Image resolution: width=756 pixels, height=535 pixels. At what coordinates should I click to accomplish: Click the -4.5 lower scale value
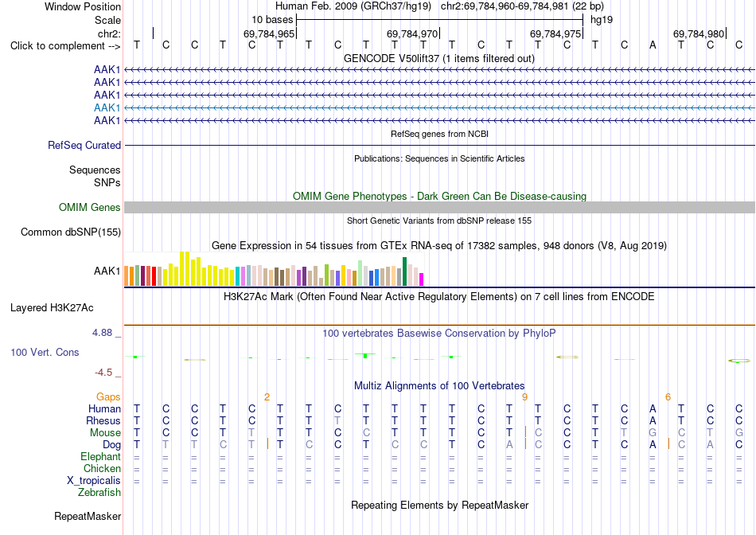[x=103, y=373]
